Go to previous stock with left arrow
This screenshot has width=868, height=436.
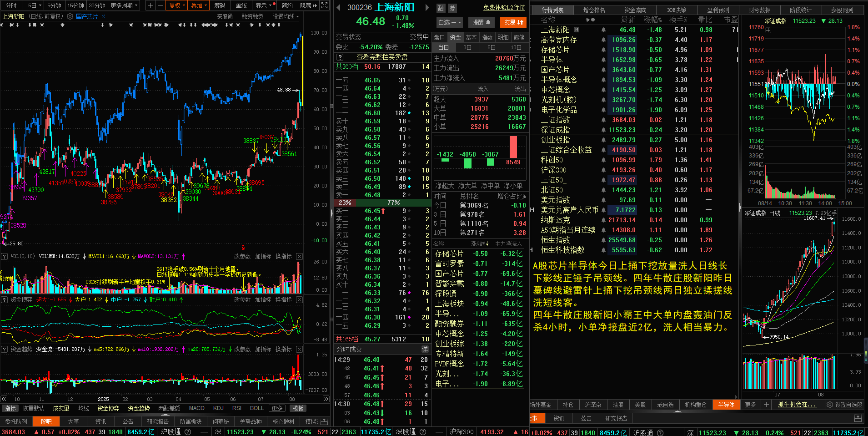coord(339,7)
